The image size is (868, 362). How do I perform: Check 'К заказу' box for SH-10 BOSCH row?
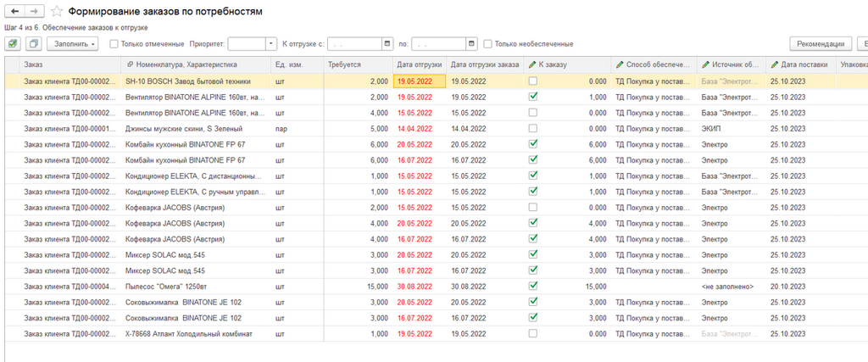[x=532, y=81]
